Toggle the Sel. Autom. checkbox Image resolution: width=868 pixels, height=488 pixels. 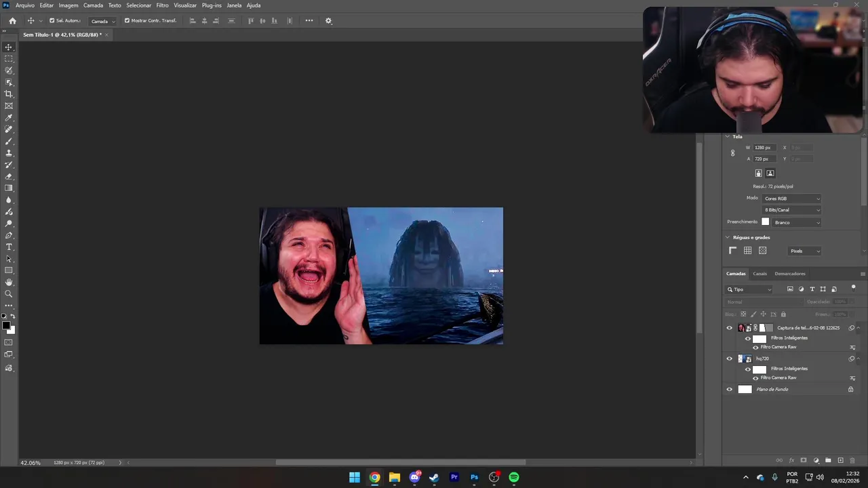pyautogui.click(x=52, y=21)
